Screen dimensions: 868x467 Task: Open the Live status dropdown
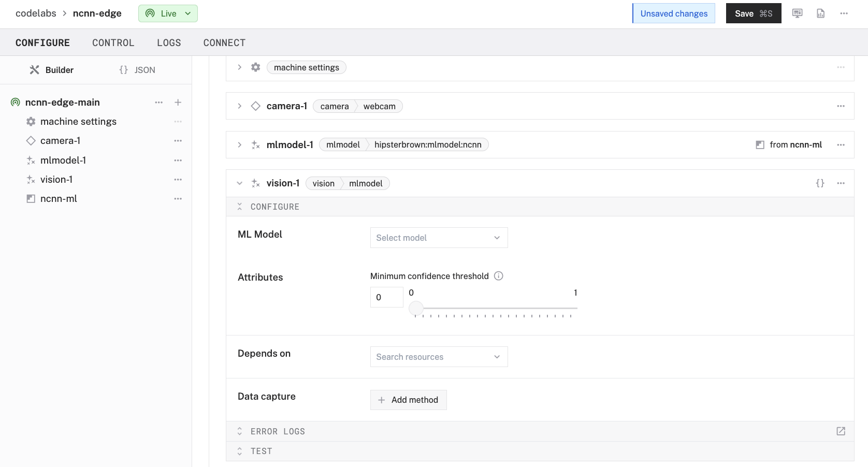168,13
